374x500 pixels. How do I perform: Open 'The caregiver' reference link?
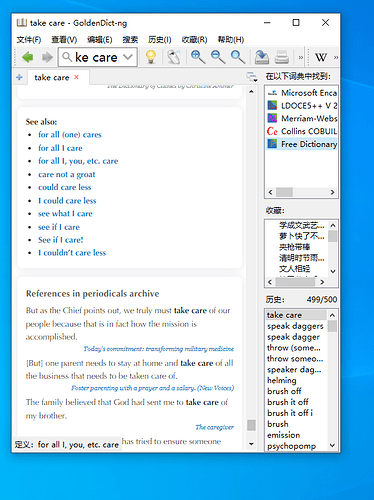215,427
